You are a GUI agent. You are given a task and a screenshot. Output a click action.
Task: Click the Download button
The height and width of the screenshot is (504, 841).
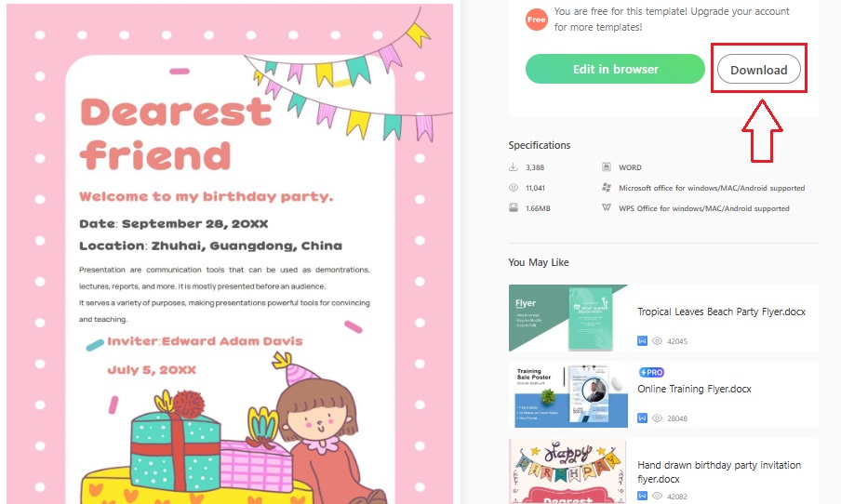pos(758,69)
